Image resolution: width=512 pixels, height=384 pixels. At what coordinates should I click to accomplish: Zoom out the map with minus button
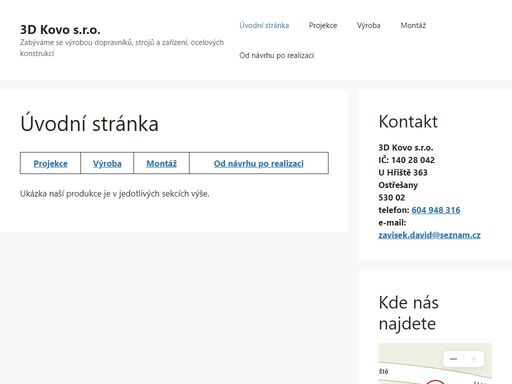(x=453, y=359)
